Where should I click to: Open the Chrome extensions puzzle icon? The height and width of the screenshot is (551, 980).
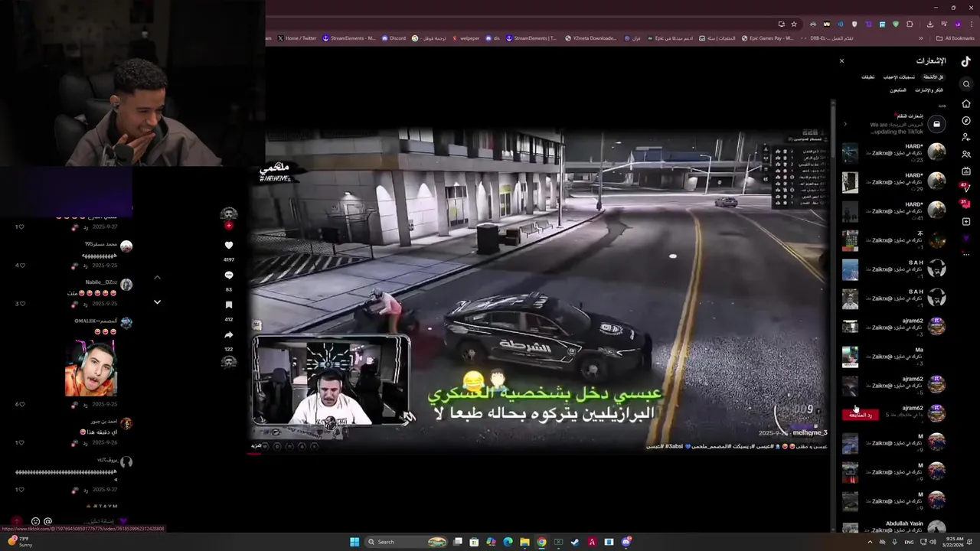click(910, 24)
